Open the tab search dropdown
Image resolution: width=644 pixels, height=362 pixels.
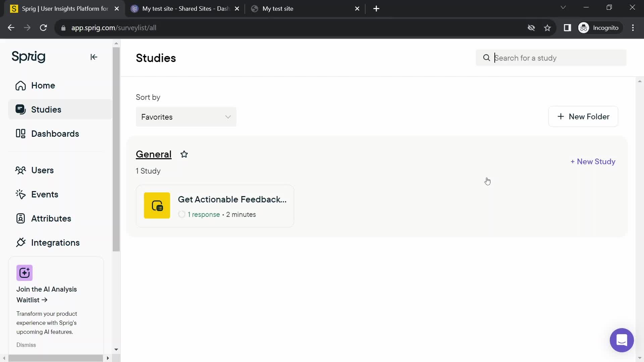pos(563,7)
